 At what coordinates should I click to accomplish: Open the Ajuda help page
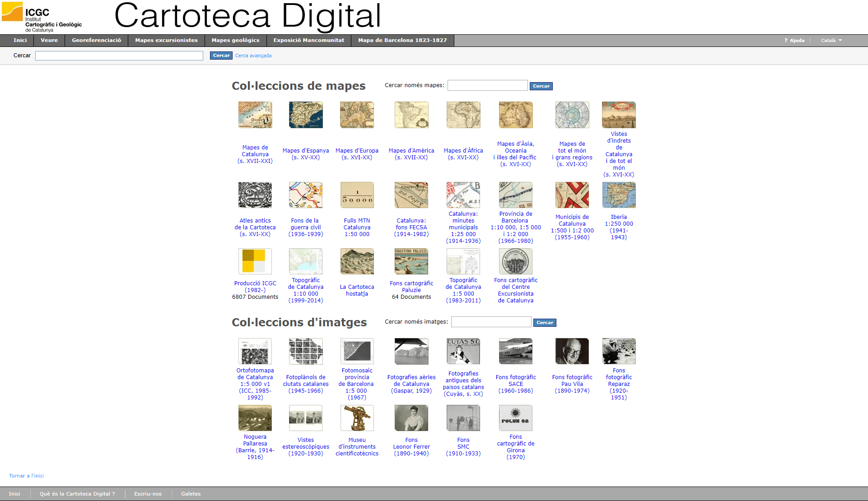tap(794, 40)
